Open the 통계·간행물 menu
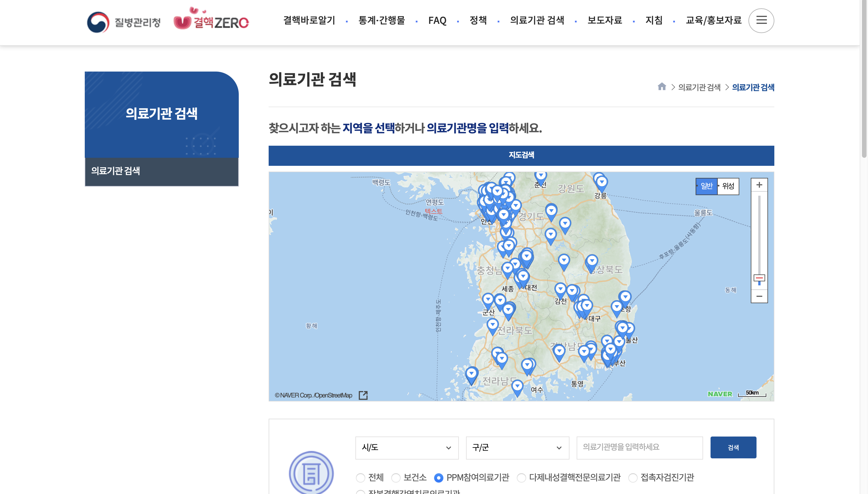The image size is (868, 494). click(x=381, y=20)
